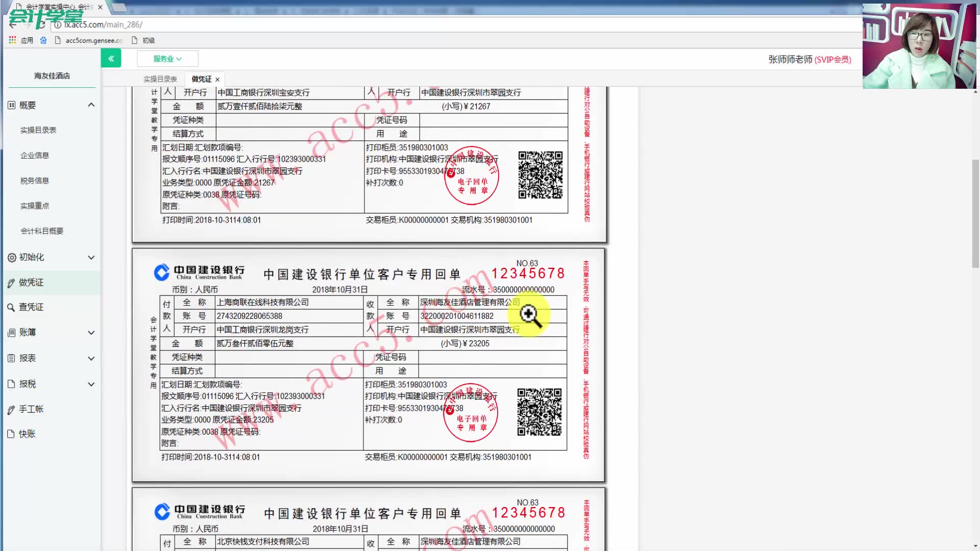Click the 报表 report icon

(11, 358)
